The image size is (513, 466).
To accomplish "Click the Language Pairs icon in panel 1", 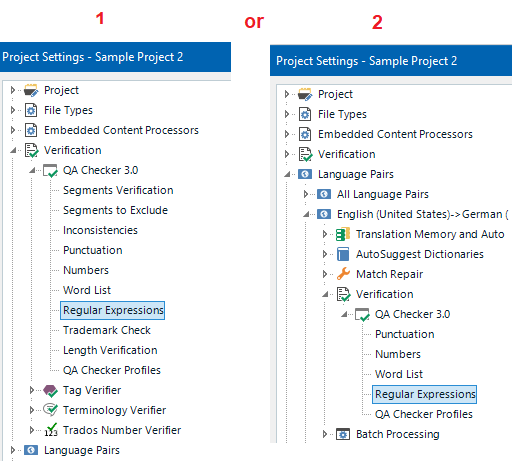I will pyautogui.click(x=31, y=450).
